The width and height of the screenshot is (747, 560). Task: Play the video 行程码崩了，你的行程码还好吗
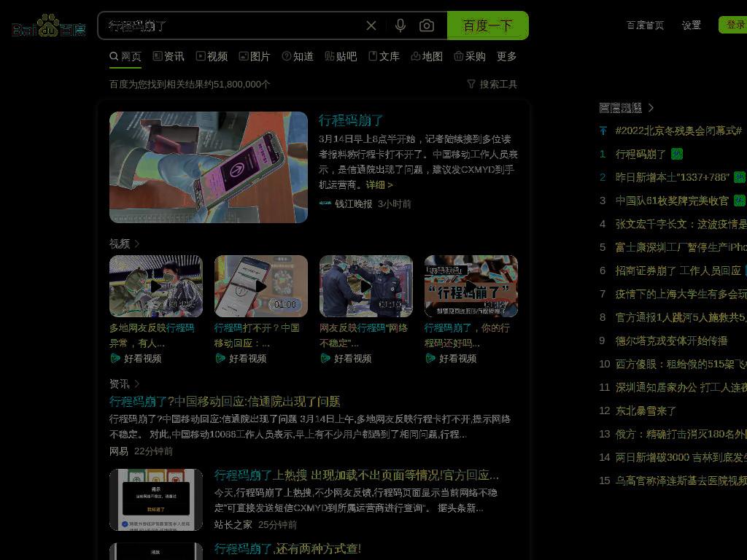coord(471,286)
